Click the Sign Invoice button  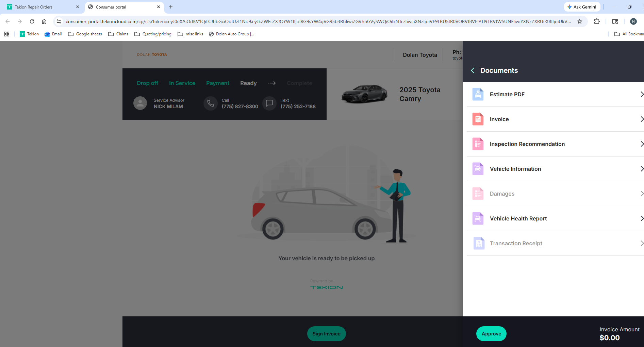pyautogui.click(x=327, y=334)
